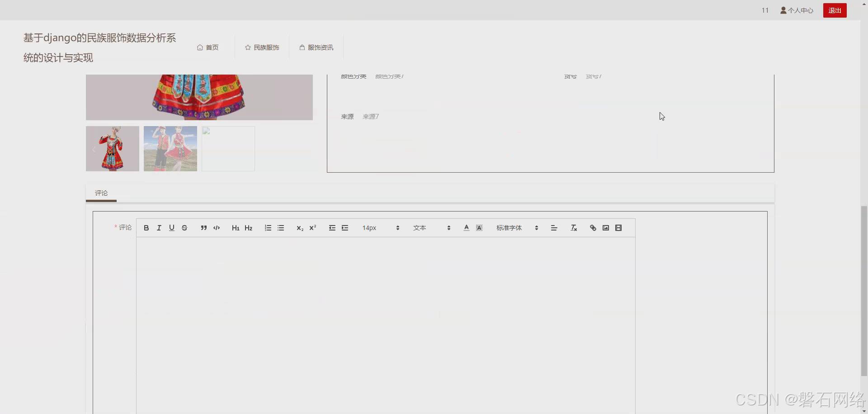This screenshot has width=868, height=414.
Task: Set Heading 1 style (H1)
Action: 236,228
